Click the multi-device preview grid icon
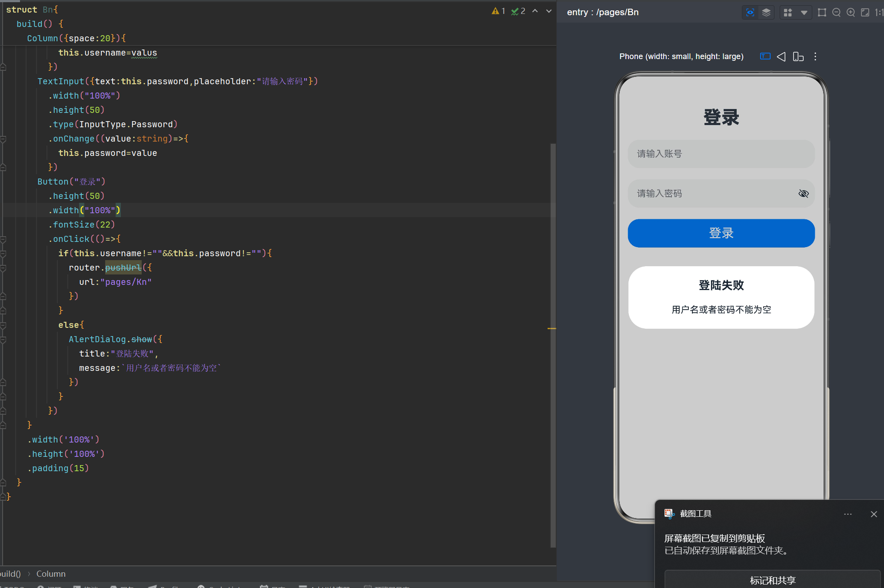Image resolution: width=884 pixels, height=588 pixels. [788, 13]
